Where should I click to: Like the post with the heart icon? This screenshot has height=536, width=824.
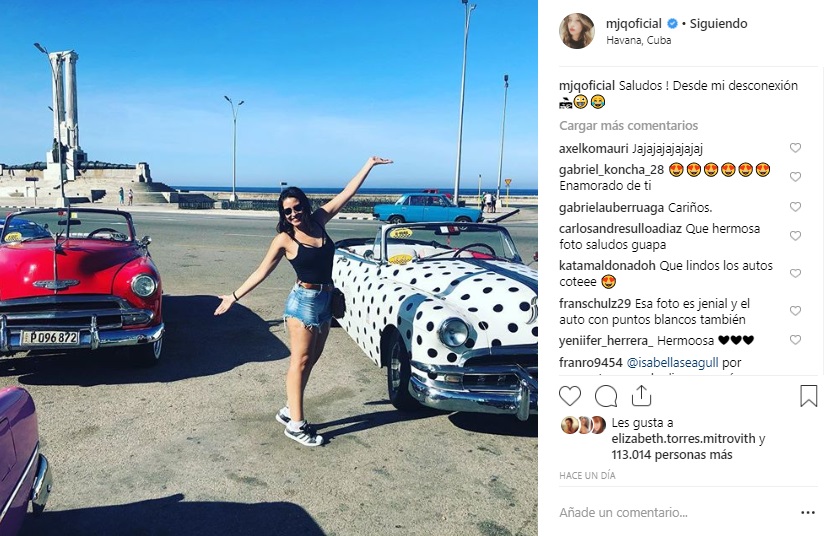(570, 396)
